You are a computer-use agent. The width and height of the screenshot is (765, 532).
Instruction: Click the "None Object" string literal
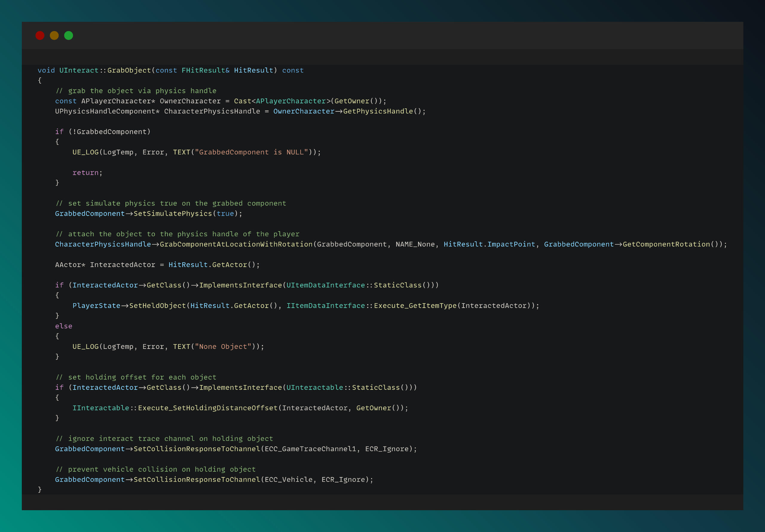(223, 347)
